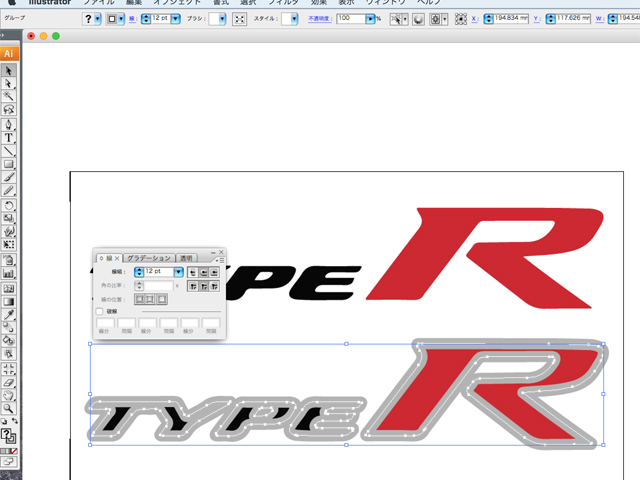The height and width of the screenshot is (480, 640).
Task: Select the Eyedropper tool
Action: pyautogui.click(x=9, y=314)
